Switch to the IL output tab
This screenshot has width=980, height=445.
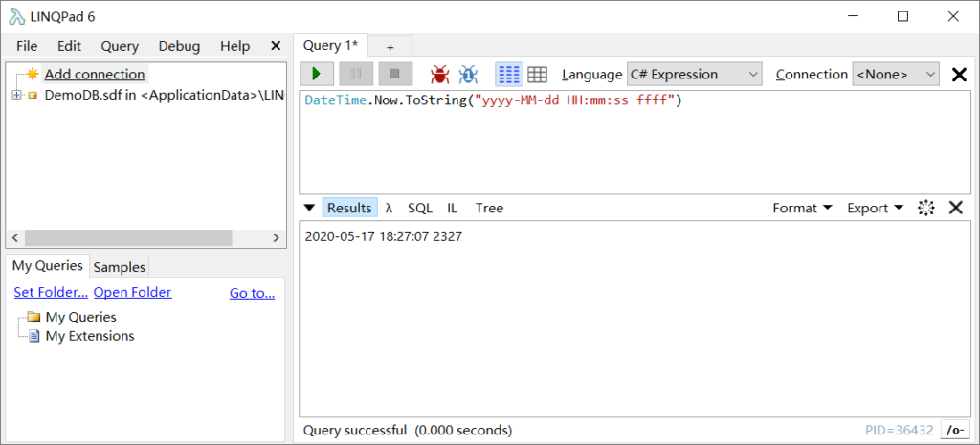tap(452, 208)
